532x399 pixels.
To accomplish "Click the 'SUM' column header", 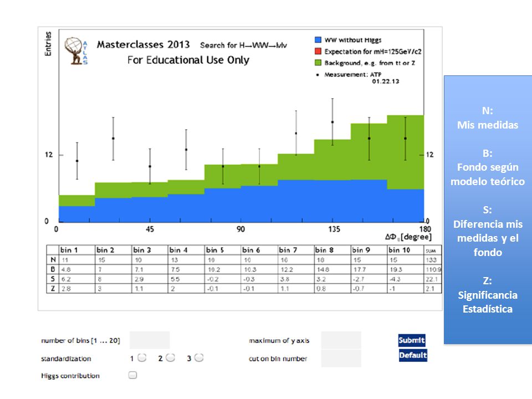I will tap(431, 250).
